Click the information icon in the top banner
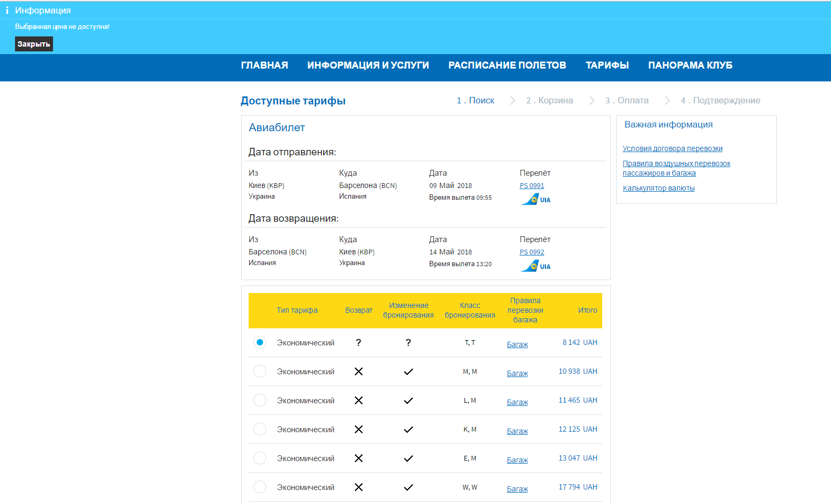Image resolution: width=831 pixels, height=504 pixels. [7, 10]
